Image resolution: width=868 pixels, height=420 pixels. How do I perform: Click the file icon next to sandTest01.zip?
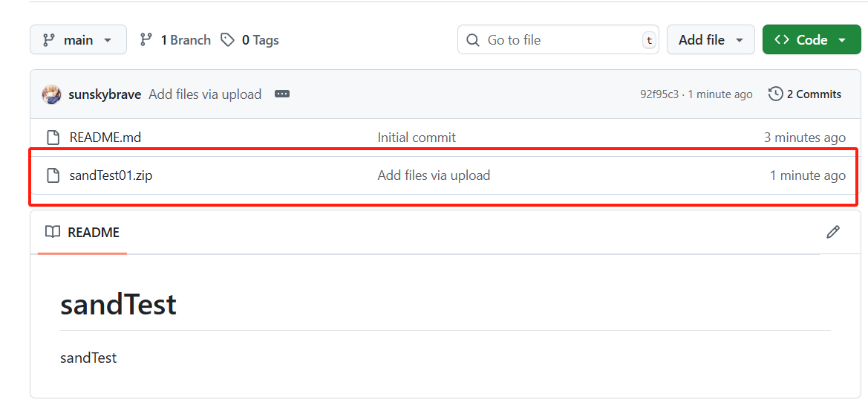53,175
